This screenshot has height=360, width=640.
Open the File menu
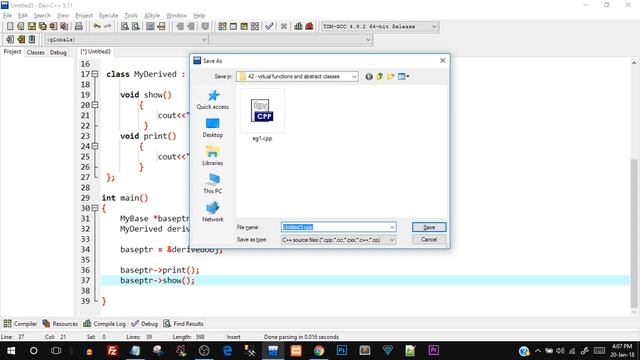7,16
